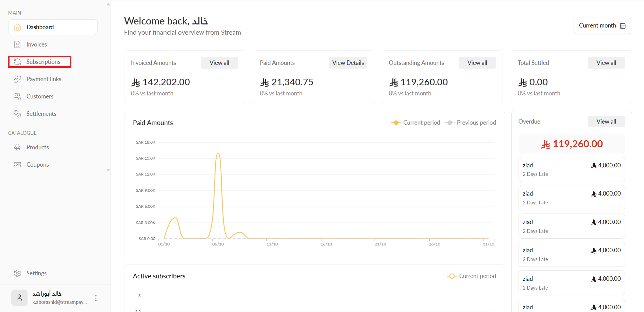Click the Products basket icon
This screenshot has width=644, height=312.
(x=17, y=147)
